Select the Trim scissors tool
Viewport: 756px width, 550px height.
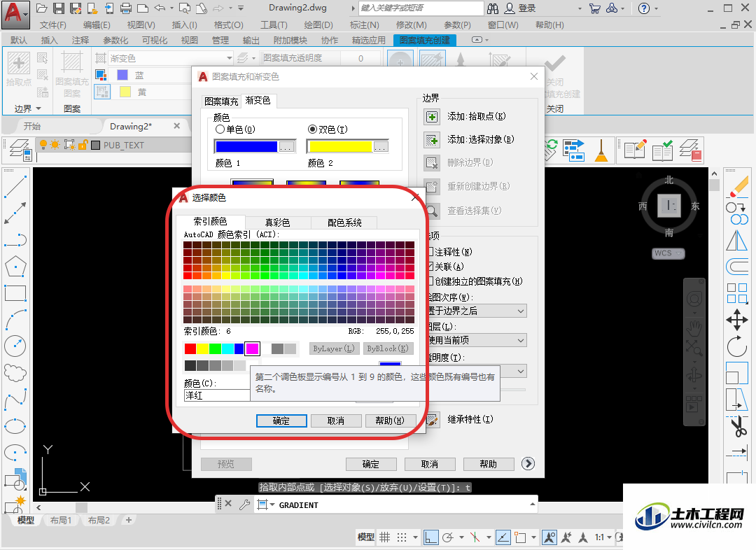(x=737, y=425)
